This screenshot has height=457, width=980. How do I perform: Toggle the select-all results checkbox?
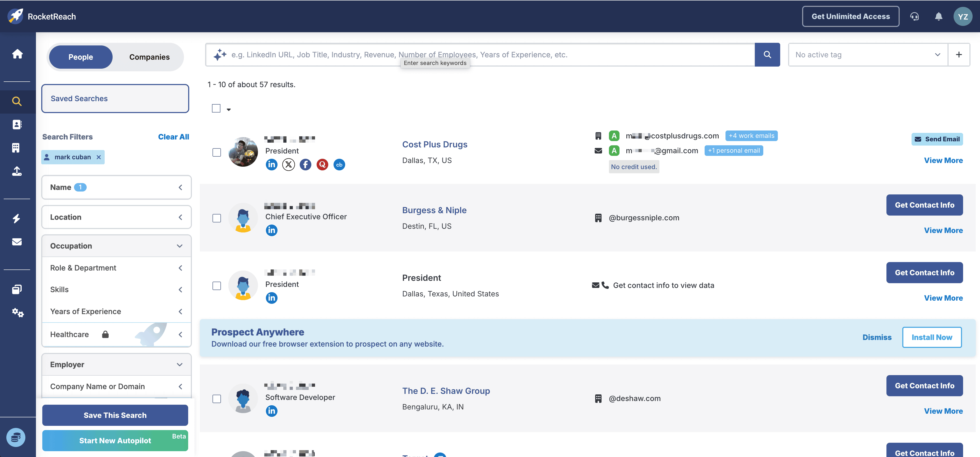pos(216,108)
